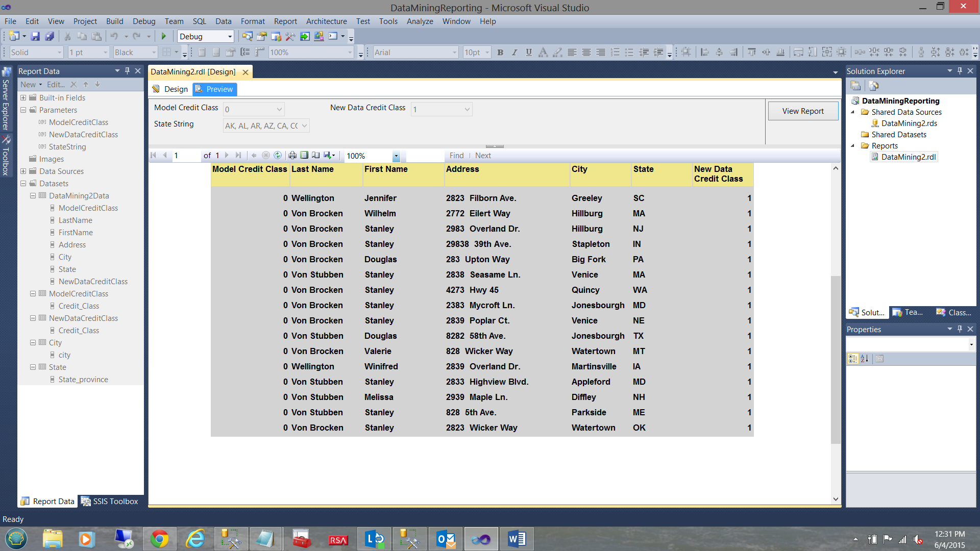Collapse the Parameters tree node
Image resolution: width=980 pixels, height=551 pixels.
click(x=23, y=110)
